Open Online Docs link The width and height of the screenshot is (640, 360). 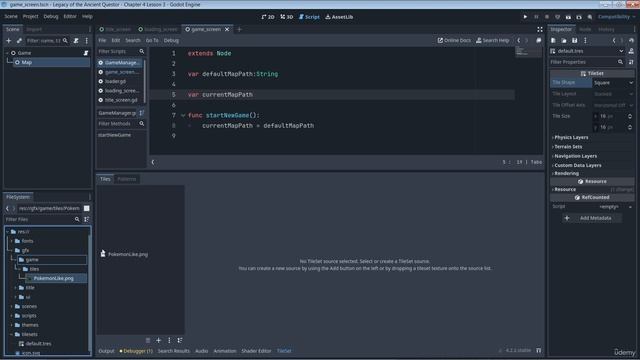454,40
